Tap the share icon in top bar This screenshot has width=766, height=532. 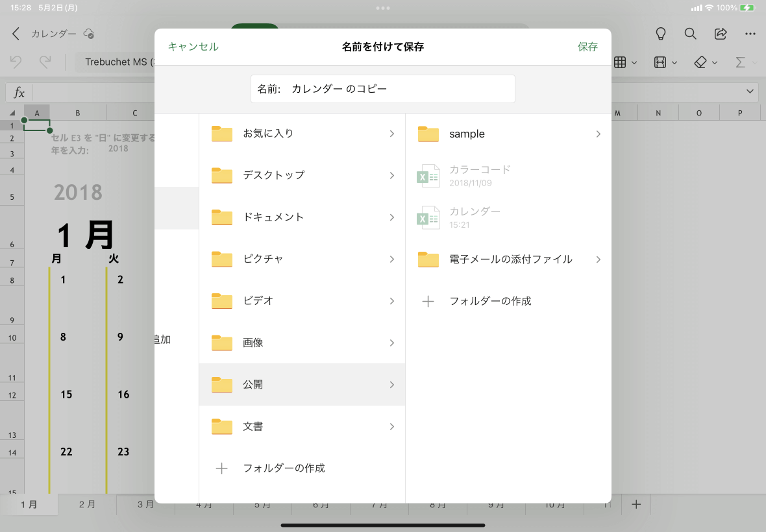[721, 34]
